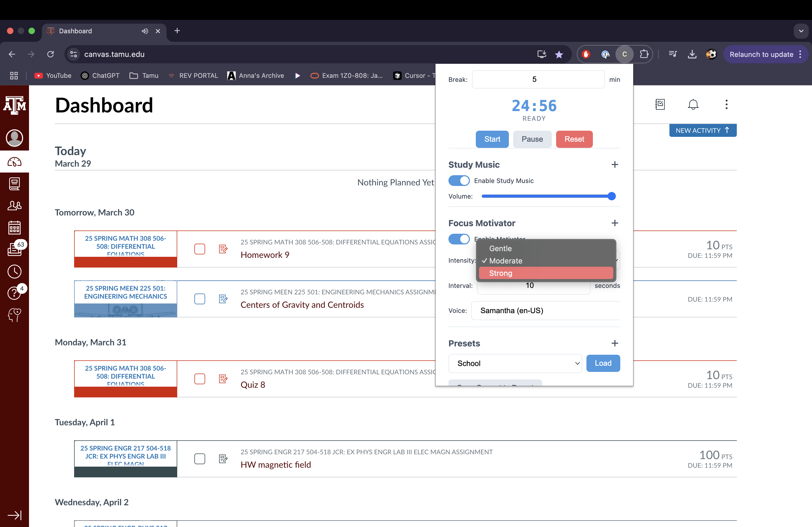Open the Groups people sidebar icon
Image resolution: width=812 pixels, height=527 pixels.
click(14, 206)
